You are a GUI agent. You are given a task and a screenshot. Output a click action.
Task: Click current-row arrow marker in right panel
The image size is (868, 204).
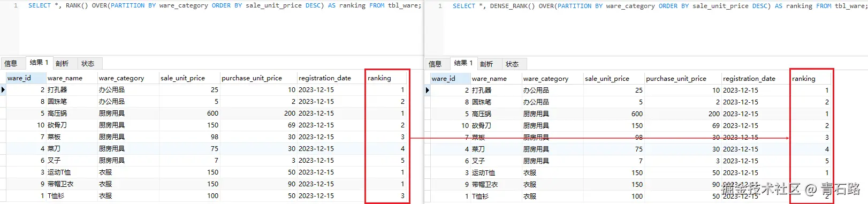pos(428,90)
